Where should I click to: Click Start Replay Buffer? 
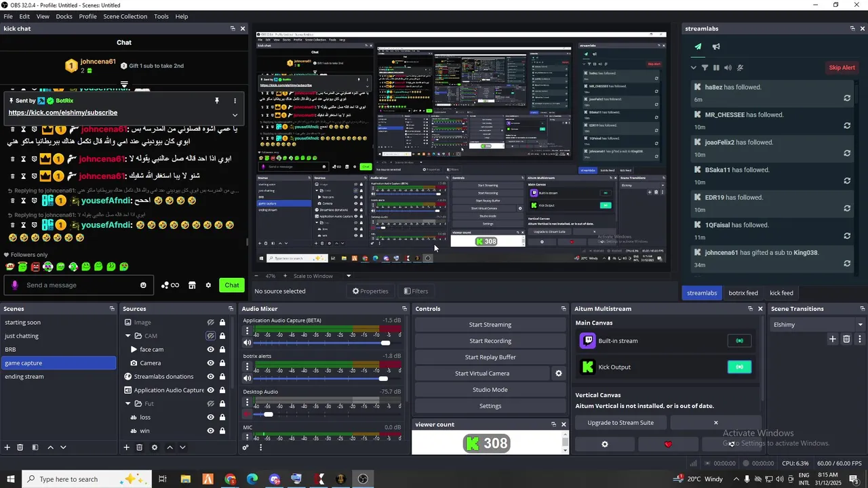(490, 357)
